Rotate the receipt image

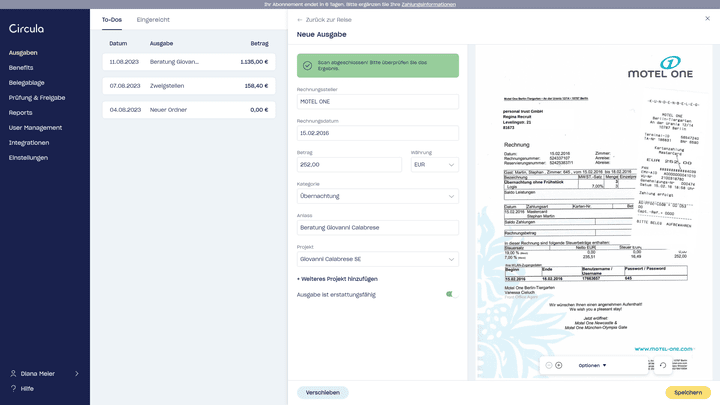coord(662,365)
